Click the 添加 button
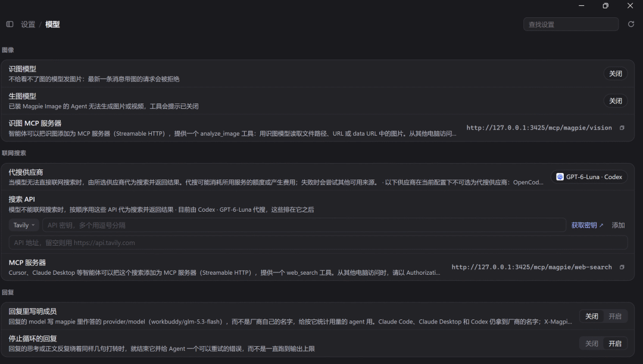Screen dimensions: 643x364 click(x=618, y=225)
